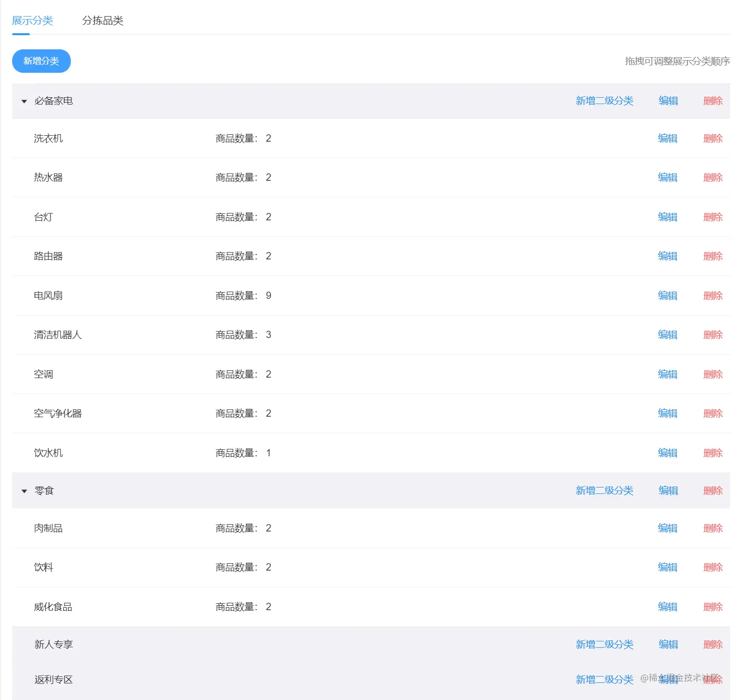736x700 pixels.
Task: Click the 电风扇 row name
Action: click(48, 296)
